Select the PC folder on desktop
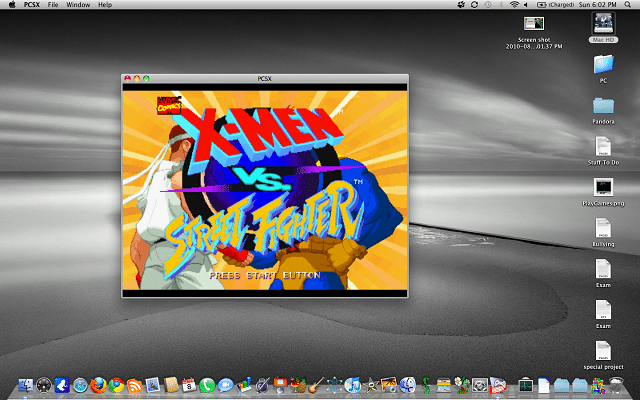Image resolution: width=640 pixels, height=400 pixels. 603,64
